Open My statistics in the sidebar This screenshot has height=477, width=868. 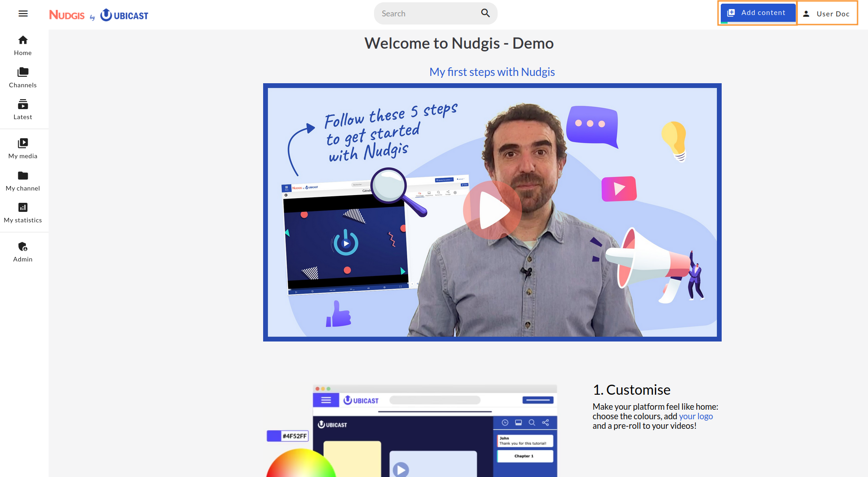tap(23, 213)
